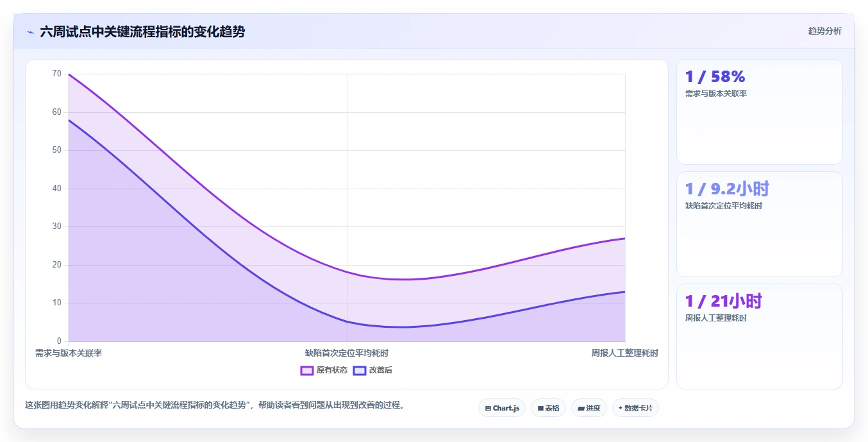Image resolution: width=868 pixels, height=442 pixels.
Task: Click the 需求与版本关联率 card caption
Action: coord(716,93)
